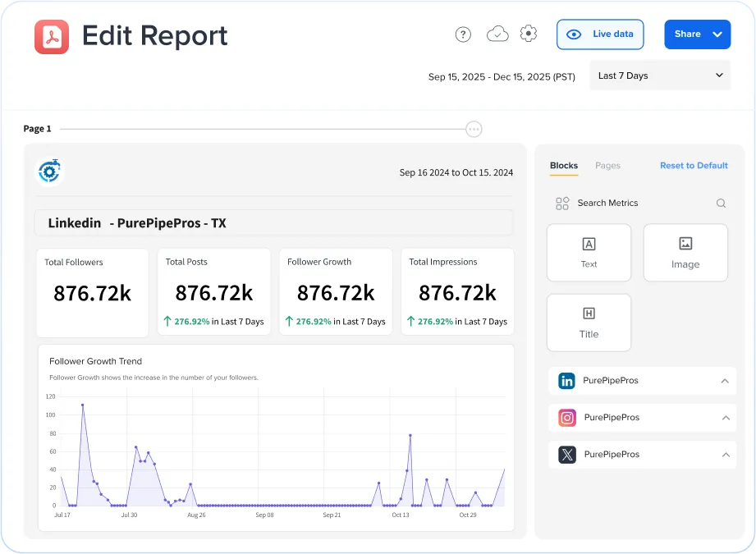Check the cloud sync status icon
The width and height of the screenshot is (756, 554).
497,34
